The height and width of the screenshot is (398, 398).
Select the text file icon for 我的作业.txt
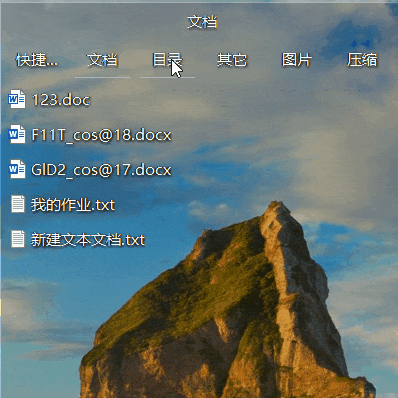point(18,204)
